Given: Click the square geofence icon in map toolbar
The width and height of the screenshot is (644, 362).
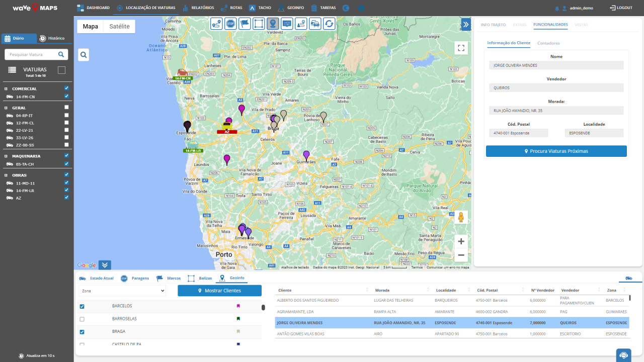Looking at the screenshot, I should [x=259, y=23].
